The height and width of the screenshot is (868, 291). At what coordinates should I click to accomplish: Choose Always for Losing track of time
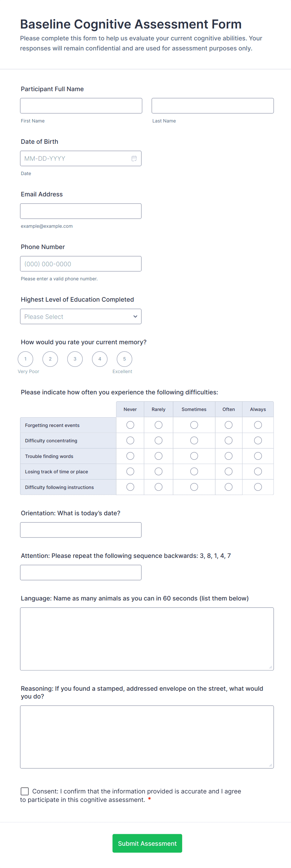pos(258,471)
